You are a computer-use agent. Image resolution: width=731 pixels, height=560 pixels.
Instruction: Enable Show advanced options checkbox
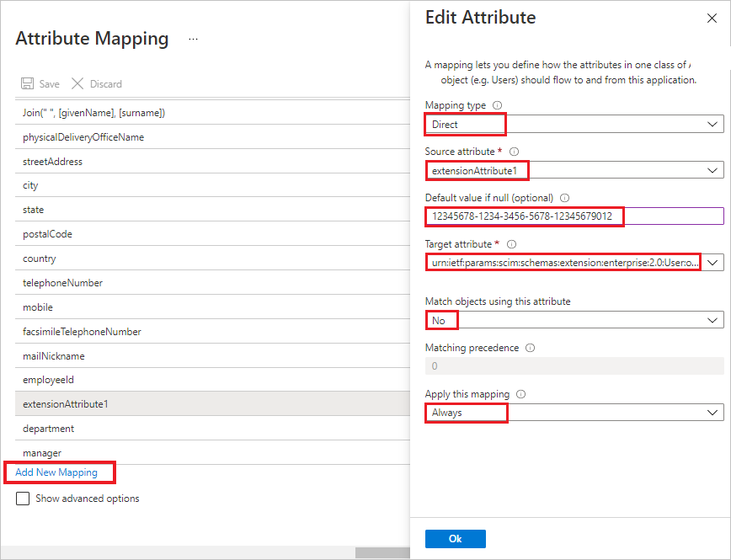coord(23,499)
